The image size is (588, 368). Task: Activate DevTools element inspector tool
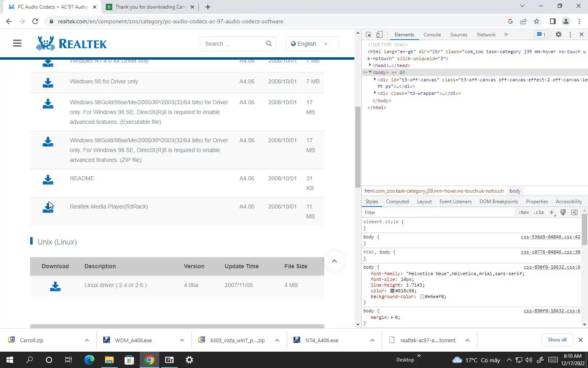368,35
